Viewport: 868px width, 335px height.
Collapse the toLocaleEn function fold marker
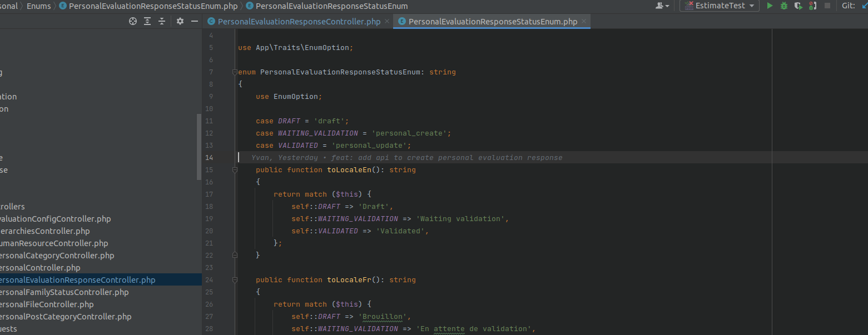click(x=235, y=169)
